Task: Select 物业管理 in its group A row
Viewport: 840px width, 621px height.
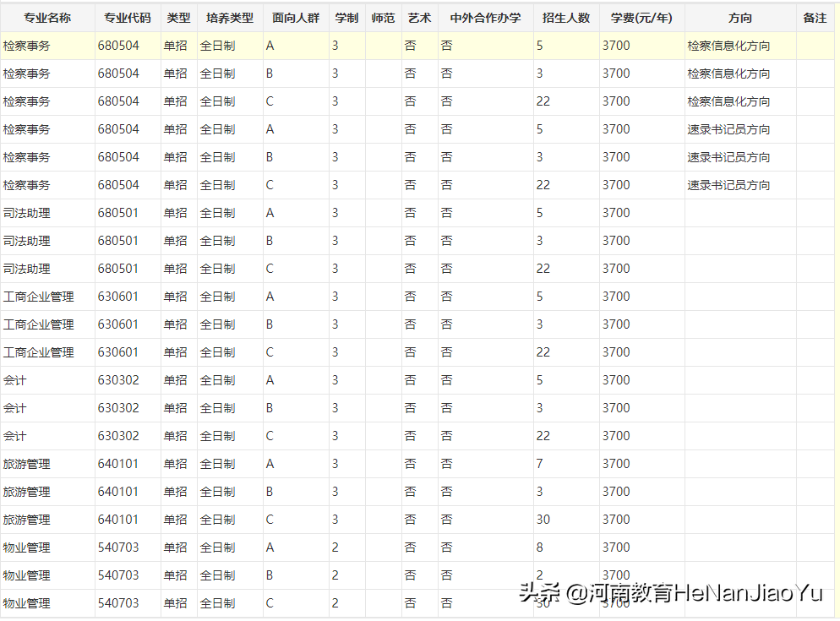Action: 26,547
